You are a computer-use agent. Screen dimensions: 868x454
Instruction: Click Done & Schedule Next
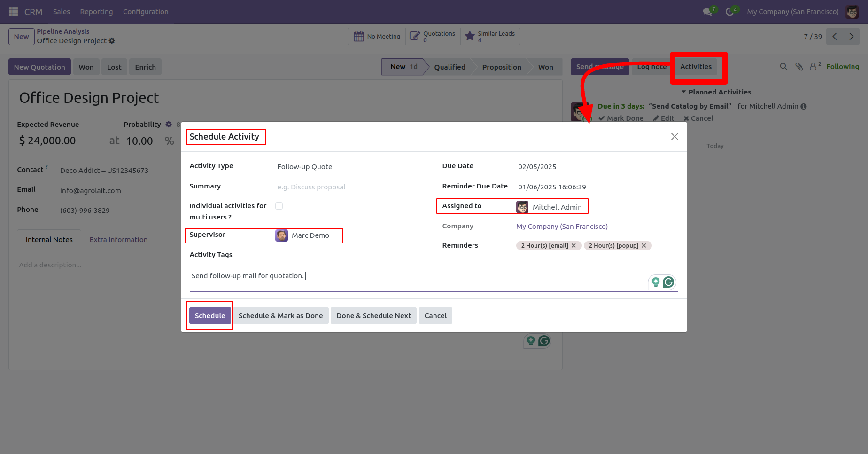click(x=373, y=316)
